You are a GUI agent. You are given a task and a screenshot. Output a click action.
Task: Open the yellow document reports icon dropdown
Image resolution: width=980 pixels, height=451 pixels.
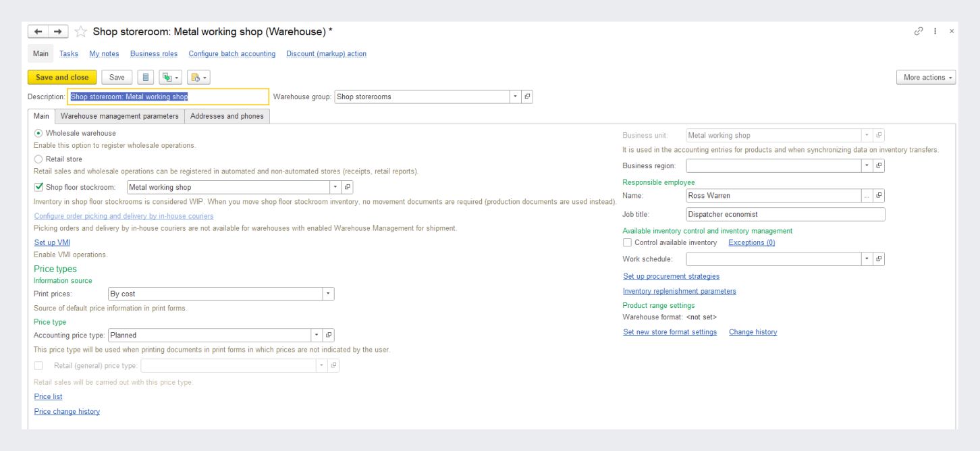pyautogui.click(x=198, y=78)
